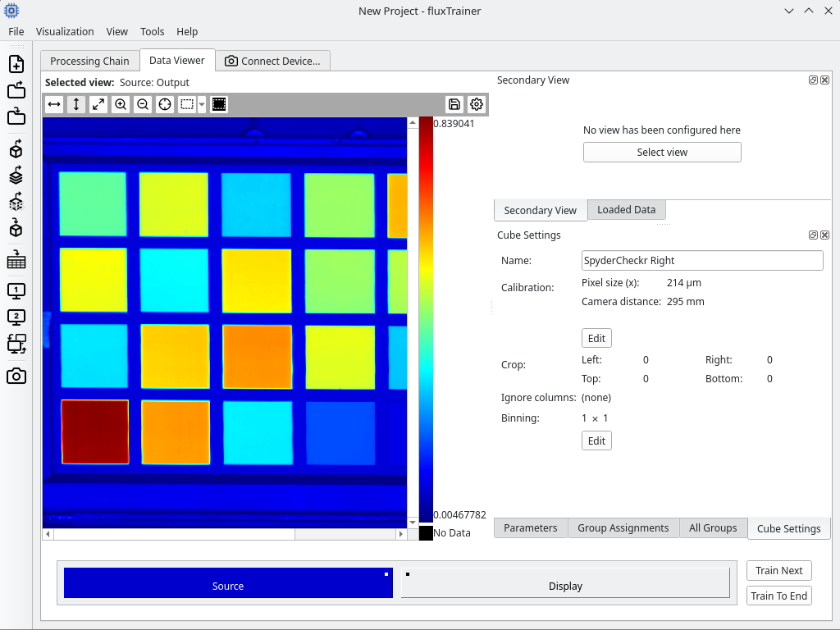Open the Connect Device tab
The height and width of the screenshot is (630, 840).
[272, 61]
